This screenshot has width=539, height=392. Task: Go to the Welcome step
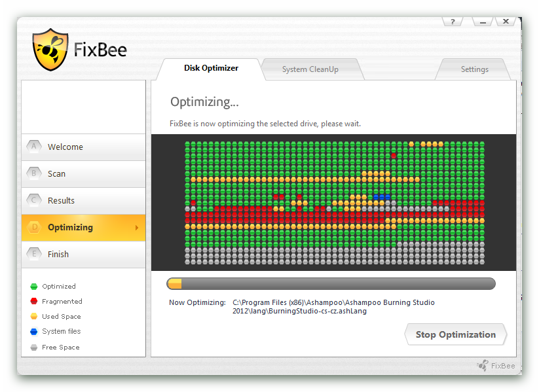pyautogui.click(x=83, y=147)
